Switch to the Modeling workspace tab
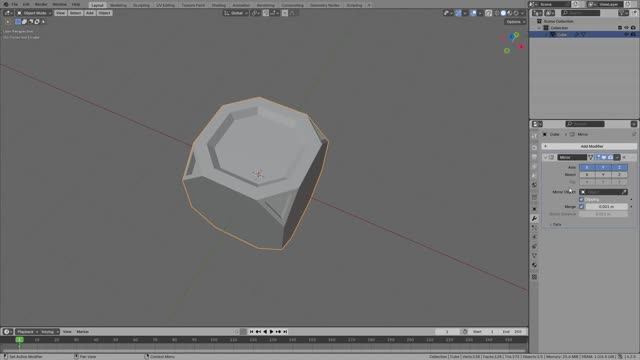This screenshot has height=360, width=640. (118, 5)
